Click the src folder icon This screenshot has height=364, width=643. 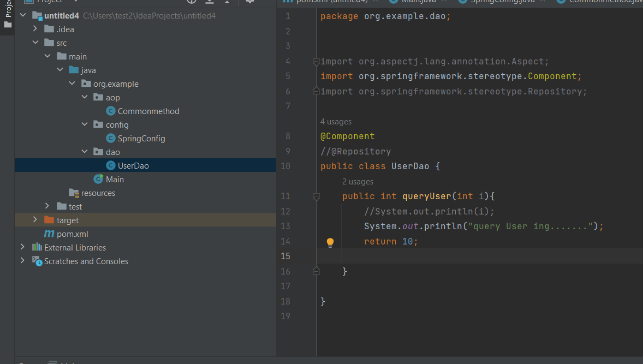[49, 42]
